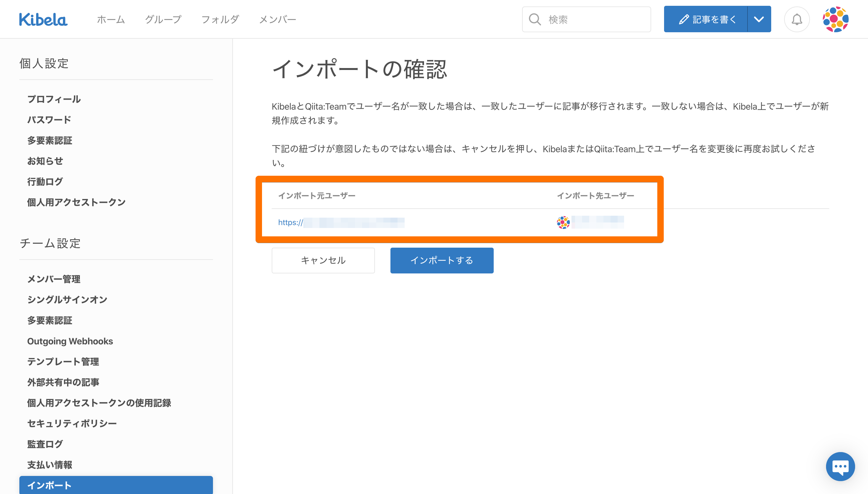The height and width of the screenshot is (494, 868).
Task: Open the グループ nav item
Action: point(163,19)
